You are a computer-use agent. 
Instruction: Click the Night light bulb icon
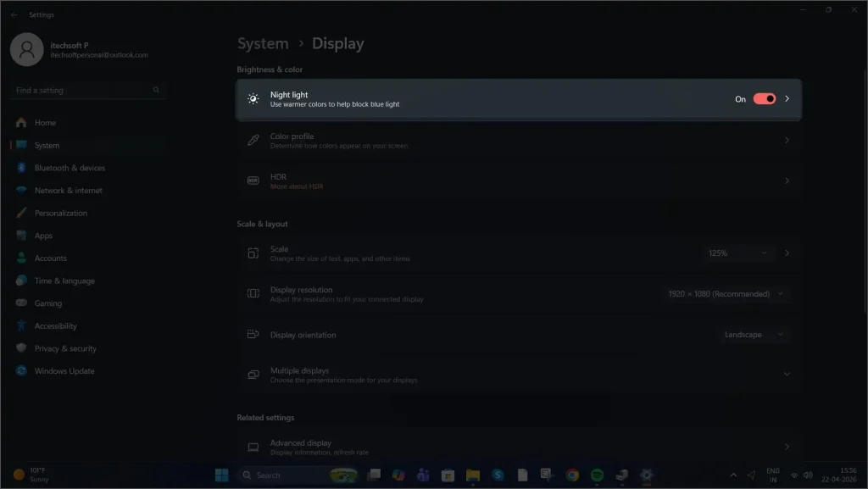[x=252, y=99]
